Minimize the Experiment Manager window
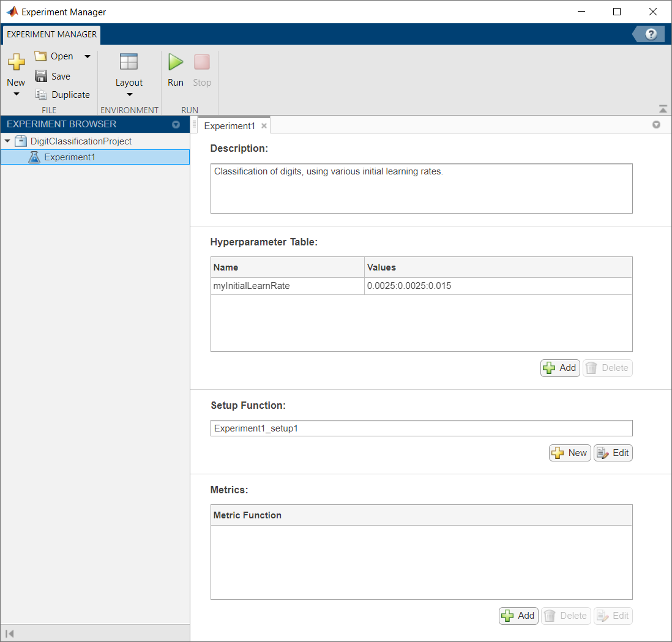The image size is (672, 642). [581, 12]
